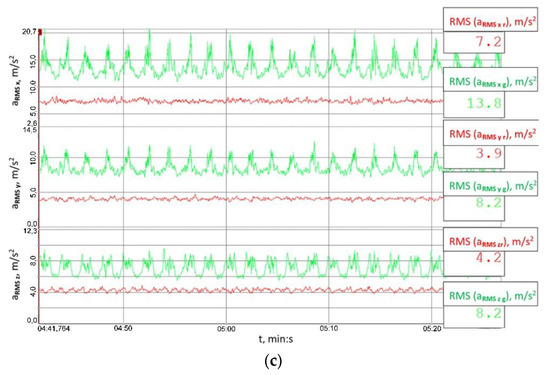Image resolution: width=550 pixels, height=375 pixels.
Task: Click the 4,0 tick on the aRMS z axis
Action: [33, 292]
